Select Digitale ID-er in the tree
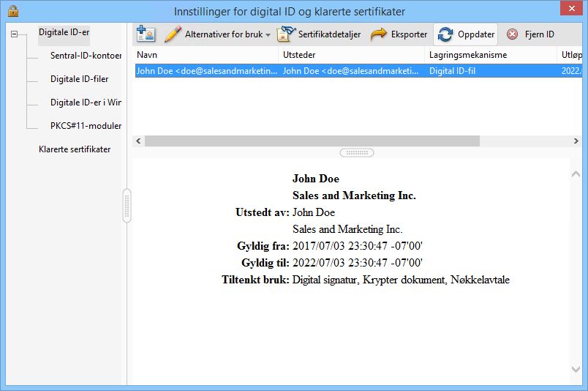The image size is (588, 391). (x=64, y=32)
